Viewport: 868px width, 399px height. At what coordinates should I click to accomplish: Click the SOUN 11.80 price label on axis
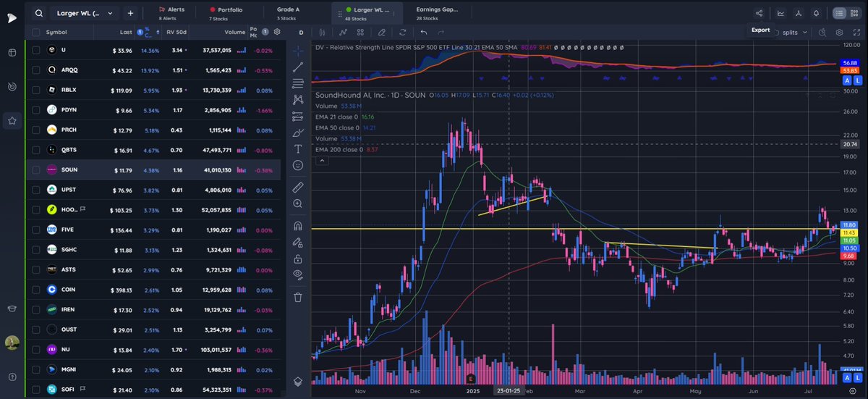click(x=850, y=225)
